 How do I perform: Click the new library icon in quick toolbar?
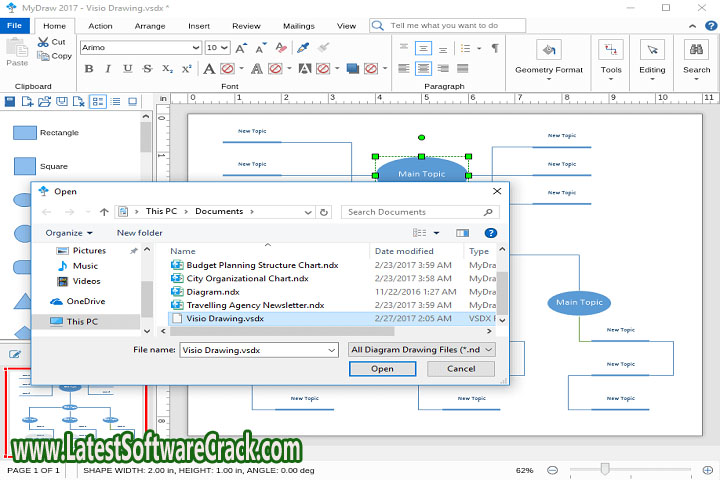pos(27,102)
